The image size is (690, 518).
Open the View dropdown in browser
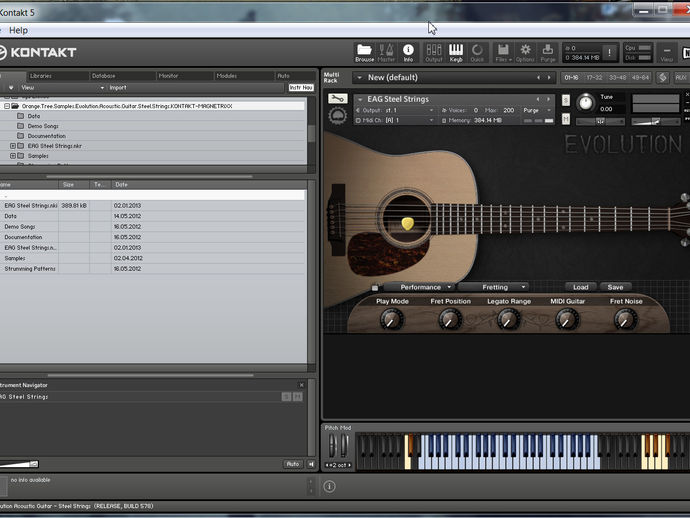click(x=62, y=88)
